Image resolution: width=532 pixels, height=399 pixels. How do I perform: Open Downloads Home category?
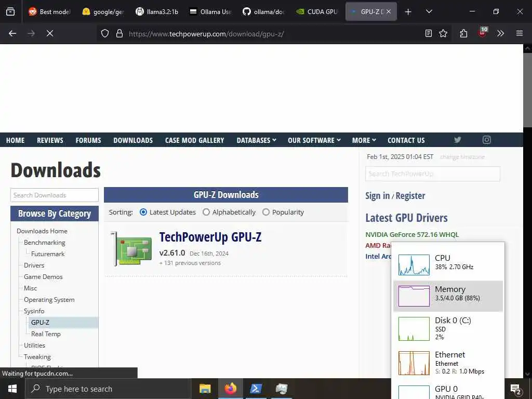42,231
